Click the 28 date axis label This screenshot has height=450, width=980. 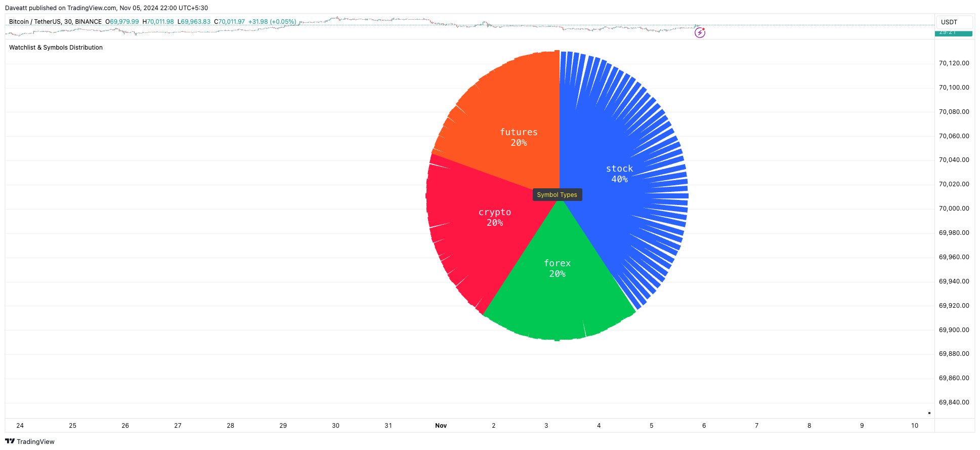[231, 426]
